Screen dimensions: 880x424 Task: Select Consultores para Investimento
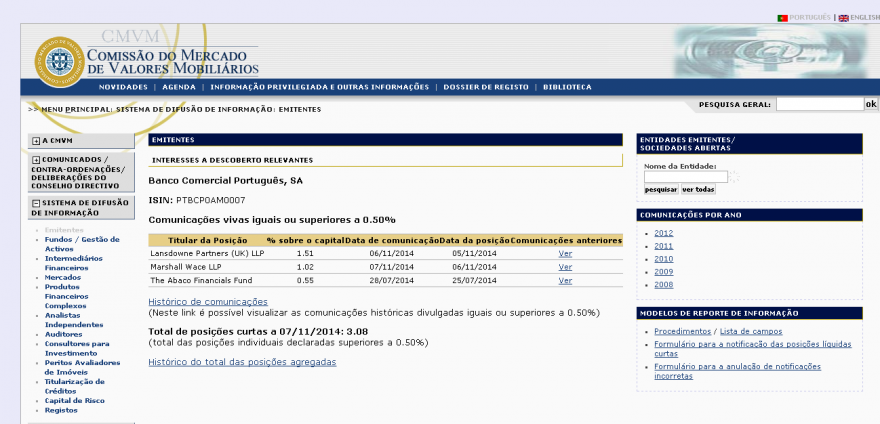pyautogui.click(x=77, y=348)
